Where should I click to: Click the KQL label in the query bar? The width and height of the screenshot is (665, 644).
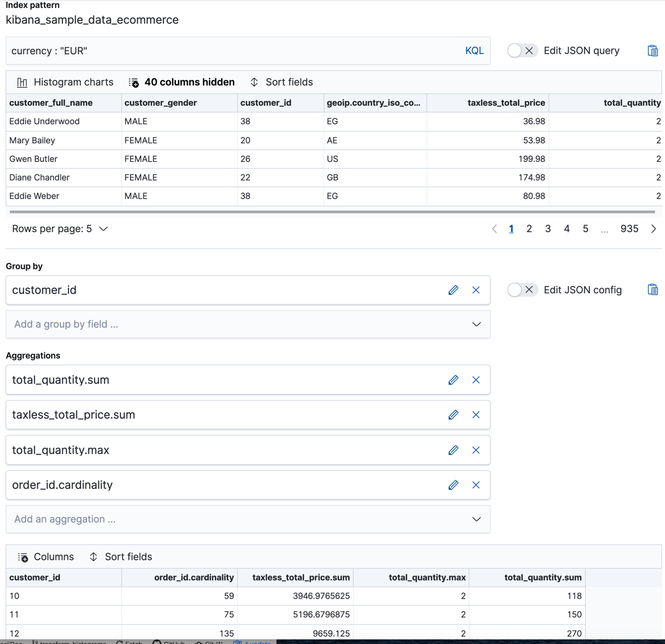coord(474,50)
